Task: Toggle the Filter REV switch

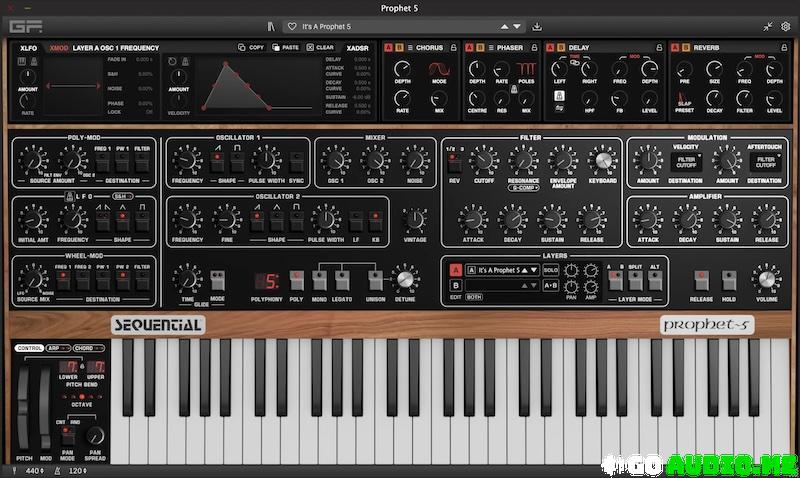Action: [x=454, y=162]
